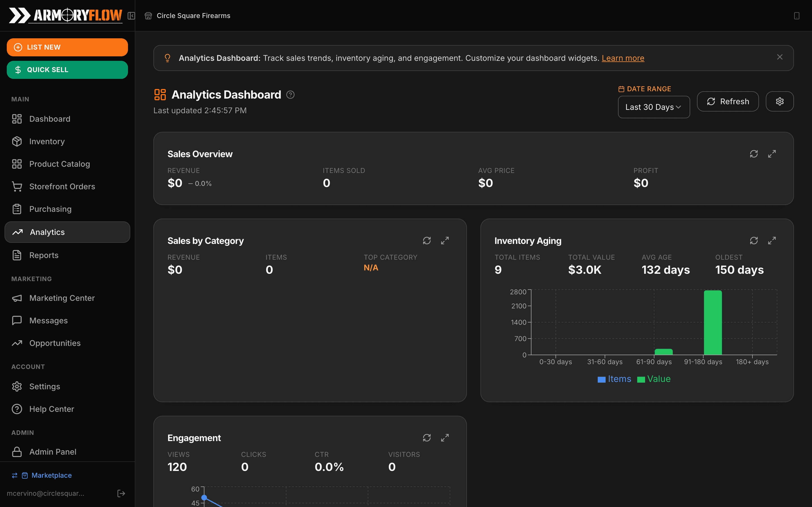Click the Purchasing clipboard icon

[17, 209]
